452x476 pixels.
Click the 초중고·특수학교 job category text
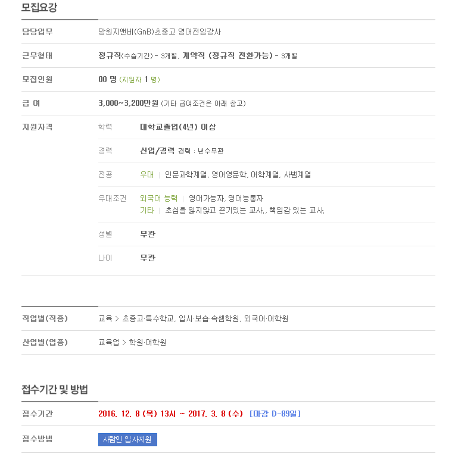pyautogui.click(x=148, y=318)
